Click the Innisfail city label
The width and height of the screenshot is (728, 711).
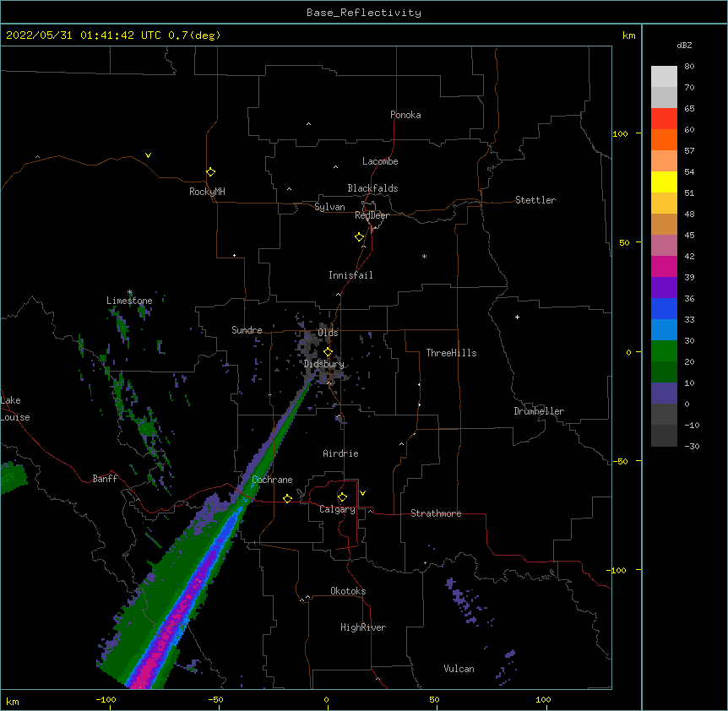tap(350, 275)
